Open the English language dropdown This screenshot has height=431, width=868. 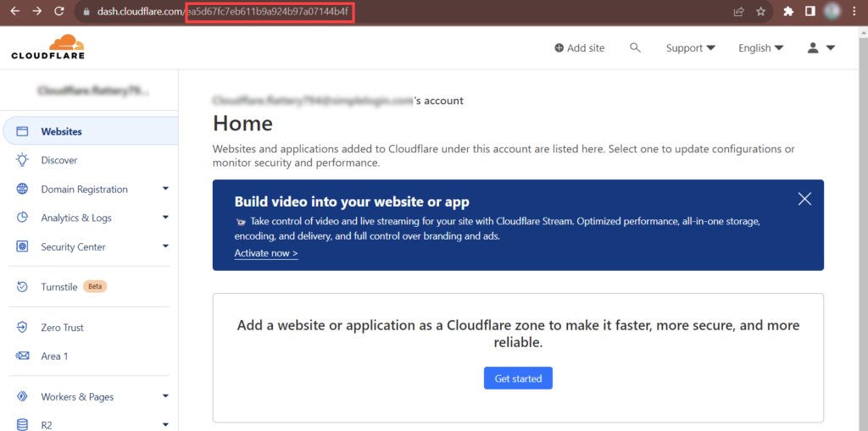(x=760, y=48)
